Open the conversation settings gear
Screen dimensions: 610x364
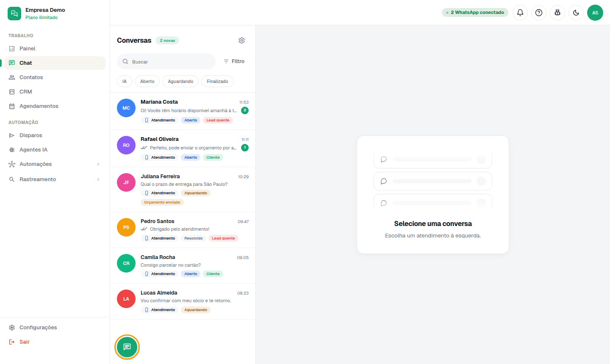tap(241, 40)
